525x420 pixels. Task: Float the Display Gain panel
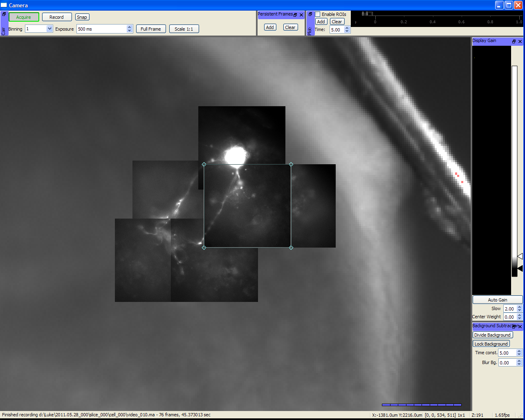pyautogui.click(x=514, y=41)
